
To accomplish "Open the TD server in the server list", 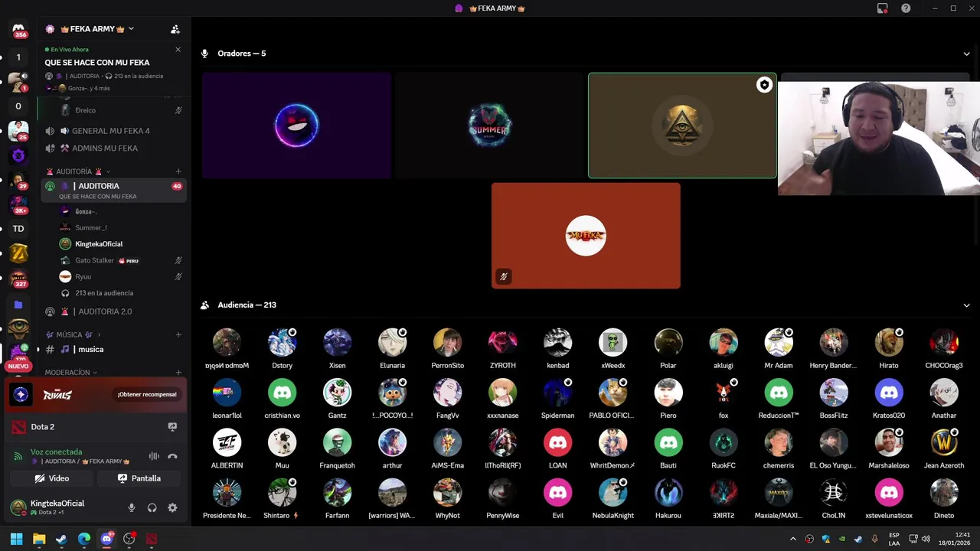I will click(x=18, y=228).
